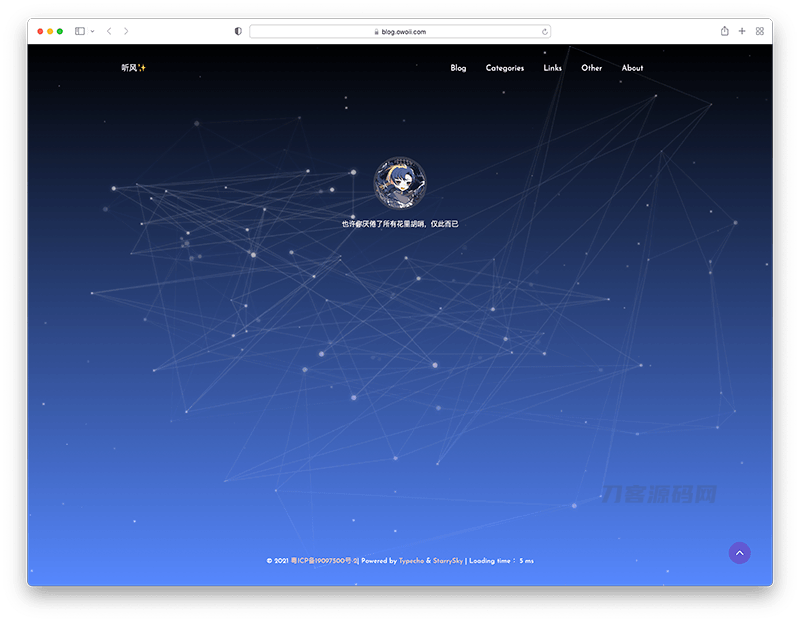Open the Blog navigation item
The width and height of the screenshot is (800, 622).
458,68
